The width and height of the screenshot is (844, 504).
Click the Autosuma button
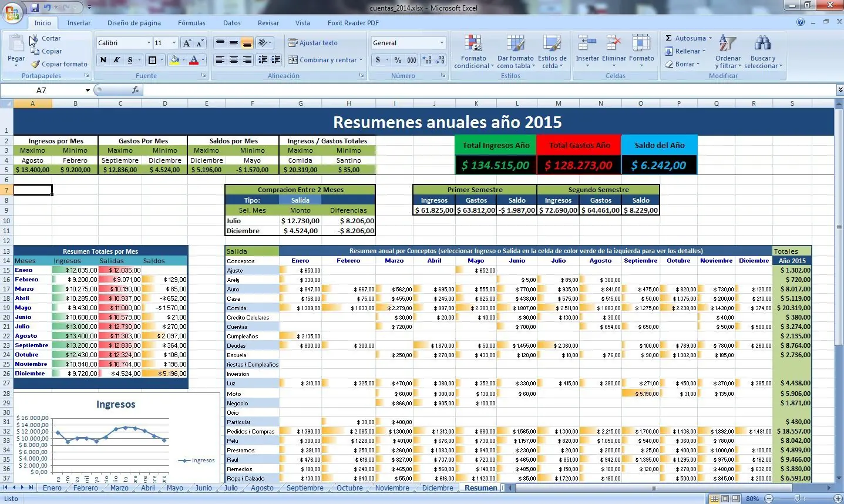688,38
